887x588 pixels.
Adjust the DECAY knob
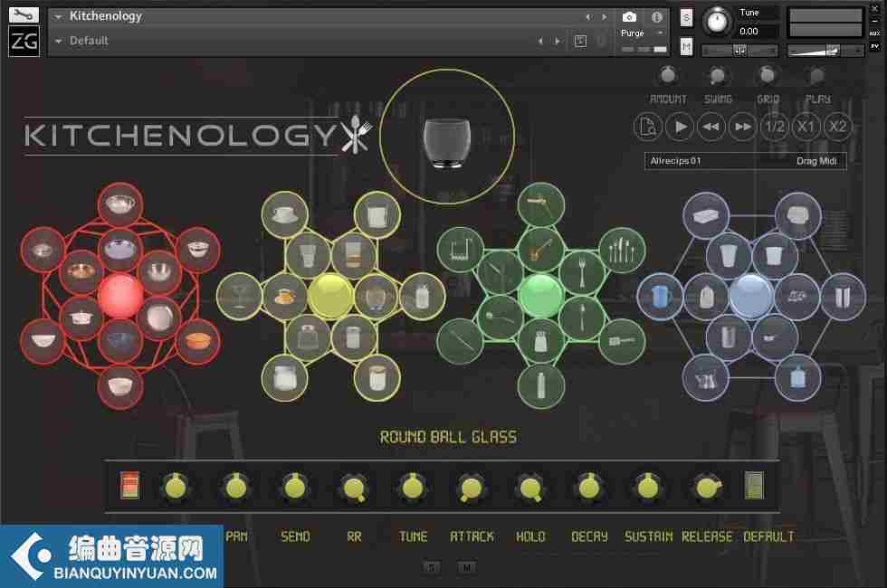(x=589, y=488)
